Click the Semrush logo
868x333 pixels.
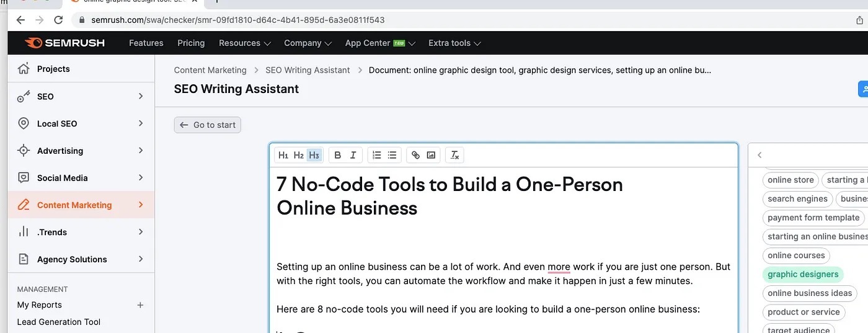[x=64, y=43]
